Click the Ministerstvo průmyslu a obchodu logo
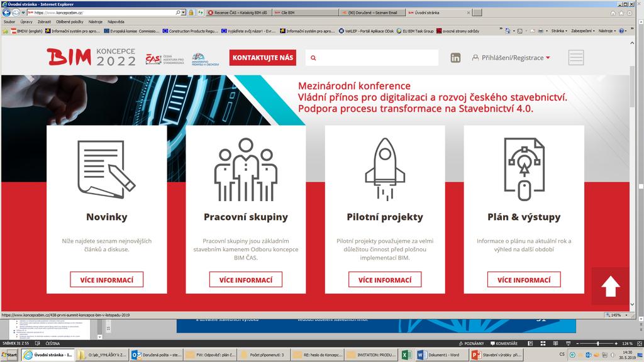Screen dimensions: 644x362 (205, 59)
